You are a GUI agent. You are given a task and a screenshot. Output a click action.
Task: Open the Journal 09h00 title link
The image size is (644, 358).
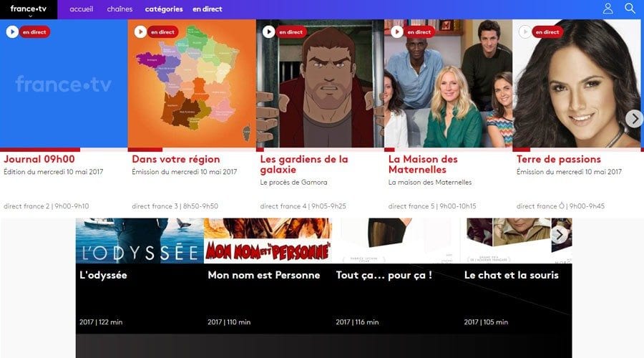pos(39,159)
